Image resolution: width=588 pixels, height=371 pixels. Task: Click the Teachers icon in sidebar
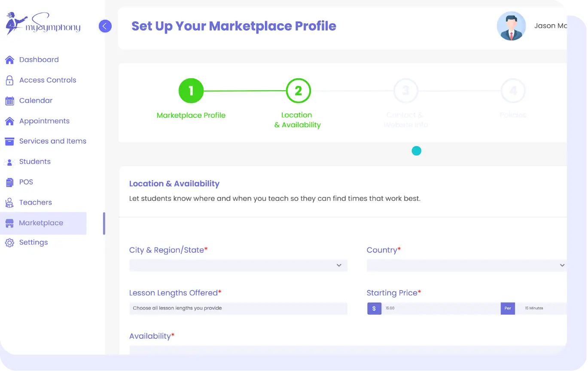(9, 202)
